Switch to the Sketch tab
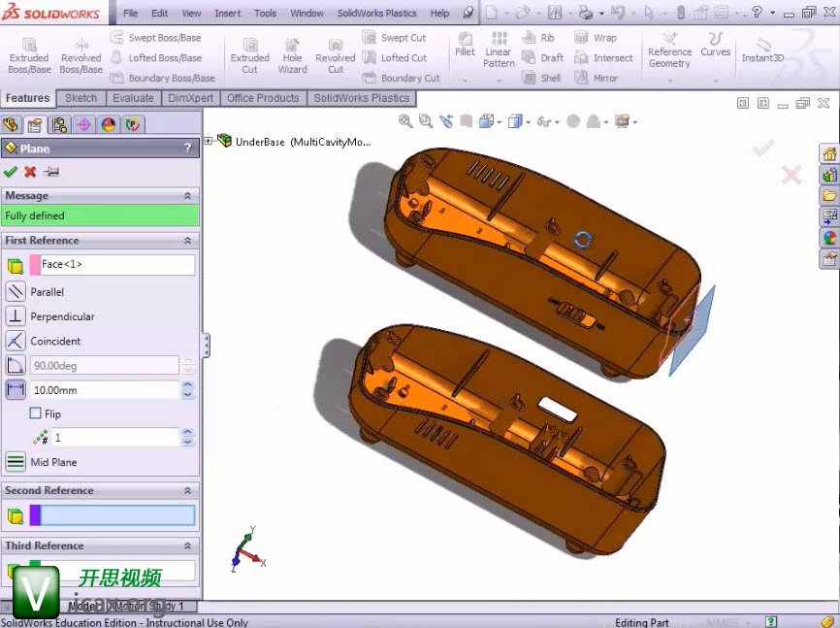Screen dimensions: 840x628 pyautogui.click(x=81, y=98)
